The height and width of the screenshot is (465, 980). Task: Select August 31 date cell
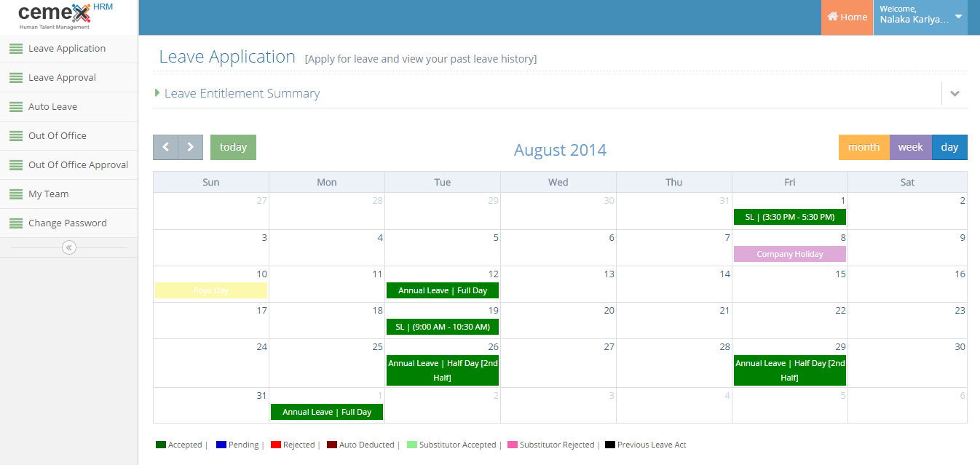coord(211,405)
